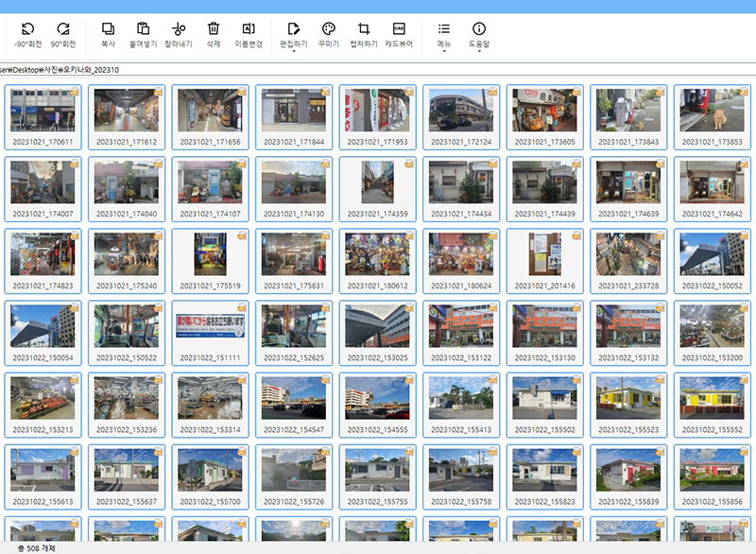The image size is (756, 554).
Task: Select thumbnail 20231021_174007
Action: [x=43, y=189]
